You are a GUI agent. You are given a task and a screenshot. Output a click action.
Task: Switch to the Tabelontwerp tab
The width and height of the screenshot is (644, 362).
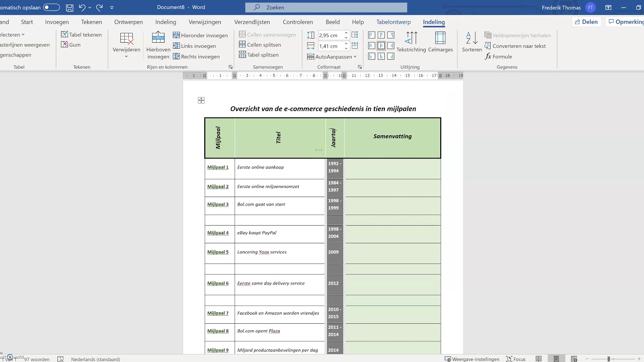coord(393,22)
